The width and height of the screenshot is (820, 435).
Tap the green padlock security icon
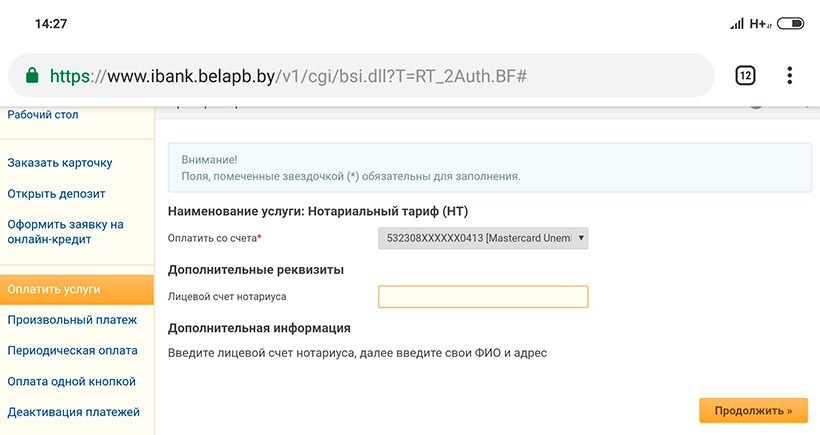pos(32,76)
